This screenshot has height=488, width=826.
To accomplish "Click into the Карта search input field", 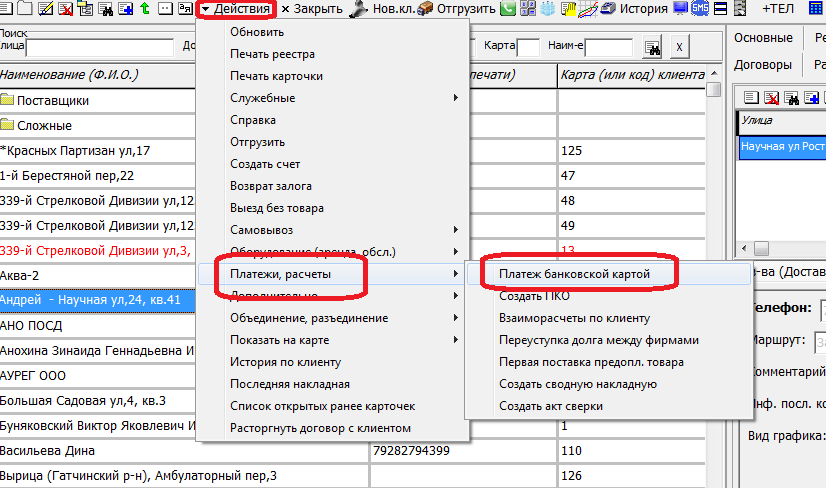I will (529, 47).
